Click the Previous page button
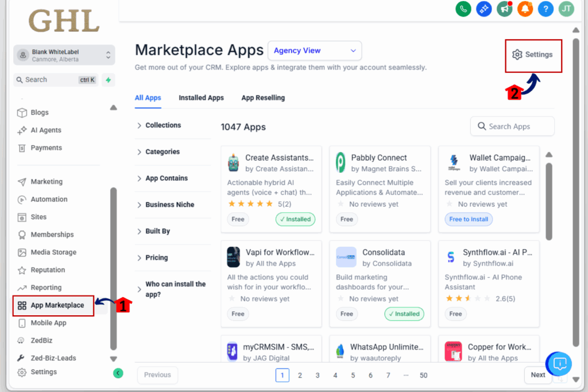This screenshot has height=392, width=588. tap(157, 375)
